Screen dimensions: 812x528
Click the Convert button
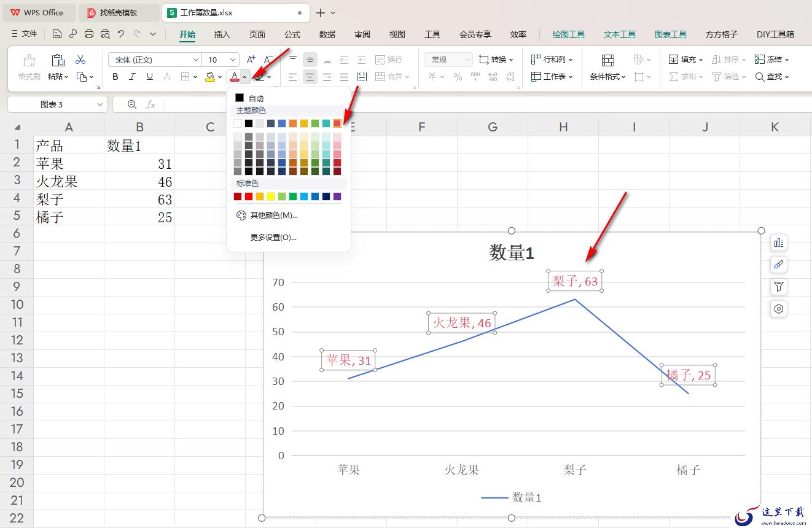click(x=496, y=60)
